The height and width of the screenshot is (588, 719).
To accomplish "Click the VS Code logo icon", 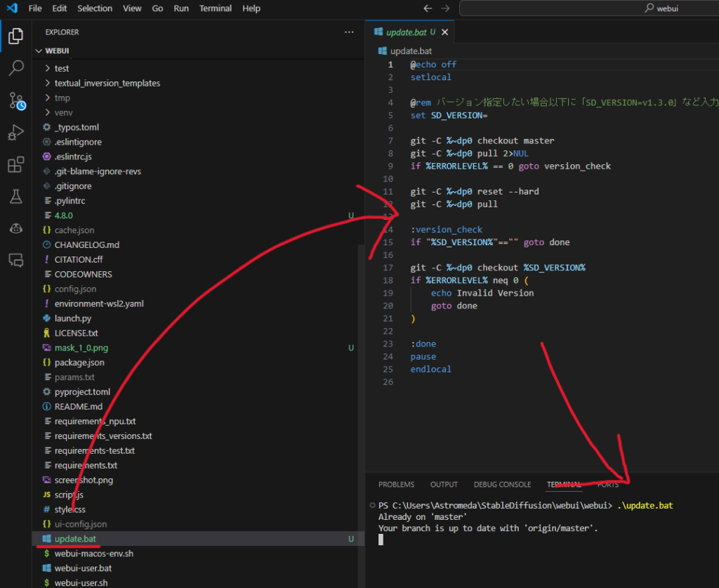I will [13, 8].
